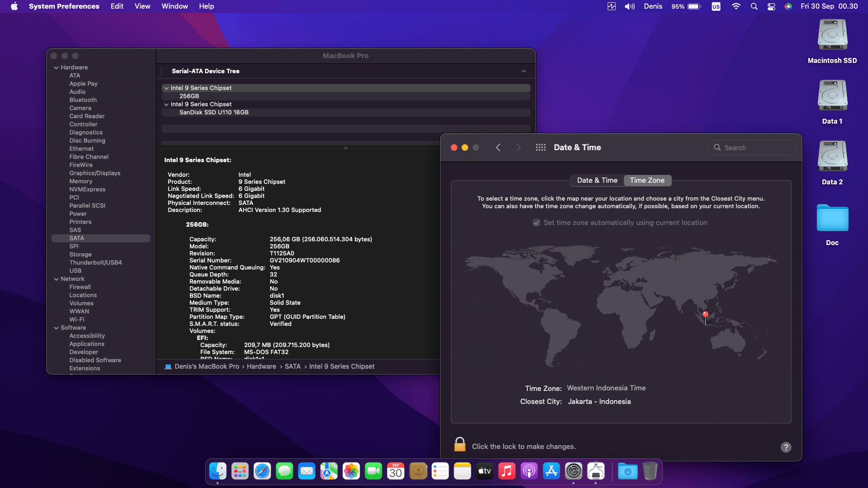868x488 pixels.
Task: Select Applications under Software in sidebar
Action: (87, 344)
